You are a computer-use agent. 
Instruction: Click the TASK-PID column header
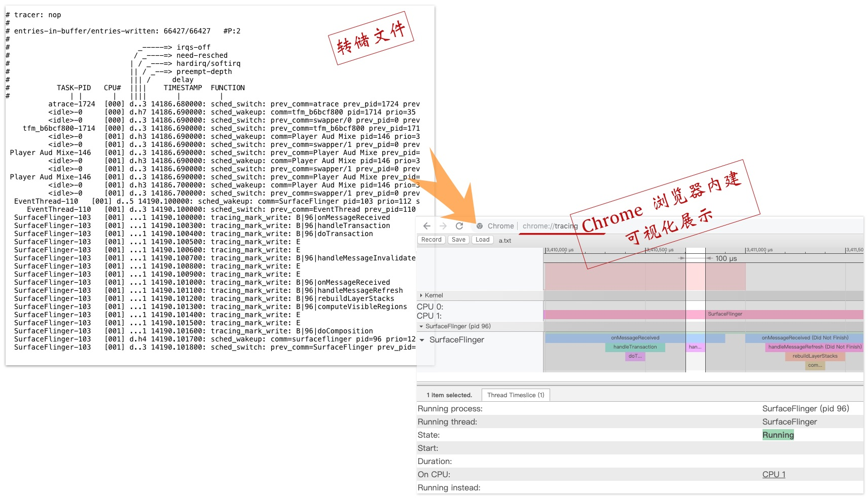(x=74, y=88)
